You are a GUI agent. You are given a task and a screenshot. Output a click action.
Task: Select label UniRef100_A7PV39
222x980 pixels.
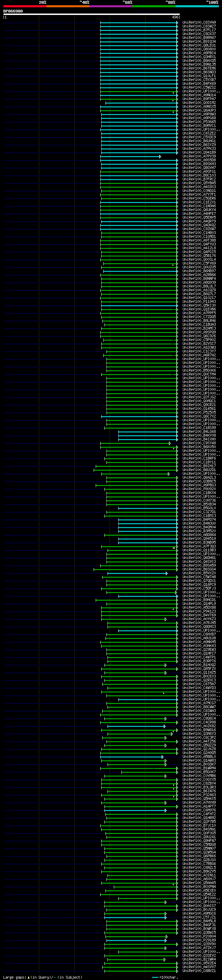click(199, 156)
